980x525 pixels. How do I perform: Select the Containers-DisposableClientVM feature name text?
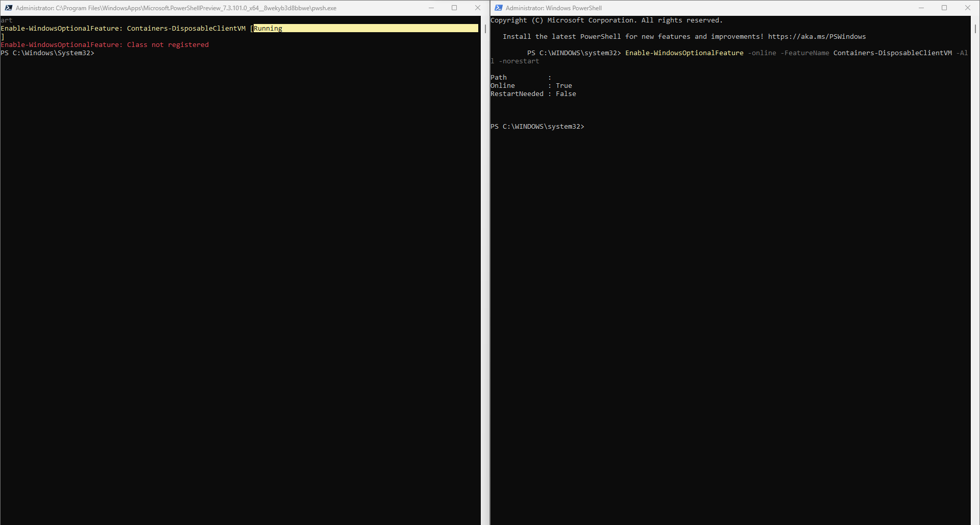892,53
